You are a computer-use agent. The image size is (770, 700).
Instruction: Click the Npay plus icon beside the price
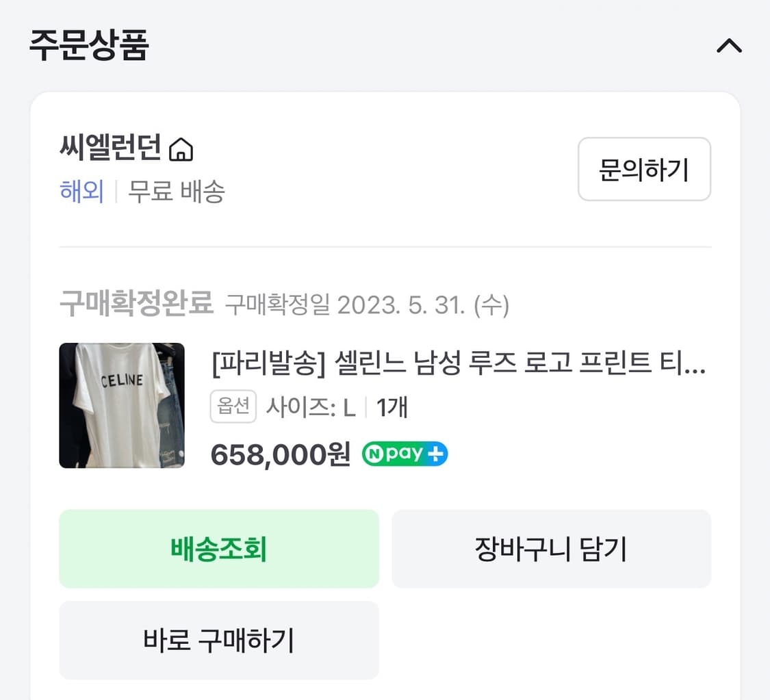[404, 453]
